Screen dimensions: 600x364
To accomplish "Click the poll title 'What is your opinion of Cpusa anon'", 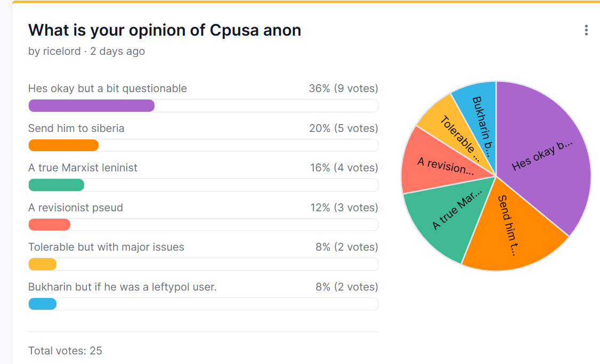I will pyautogui.click(x=165, y=30).
